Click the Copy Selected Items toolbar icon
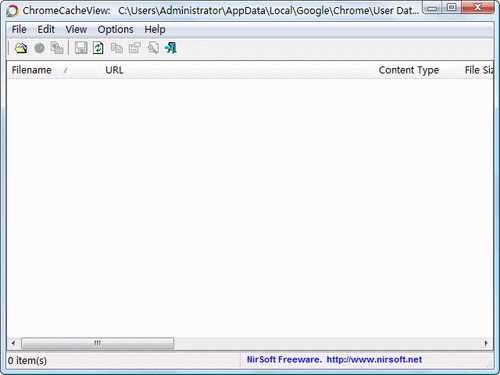Image resolution: width=500 pixels, height=375 pixels. pos(117,48)
